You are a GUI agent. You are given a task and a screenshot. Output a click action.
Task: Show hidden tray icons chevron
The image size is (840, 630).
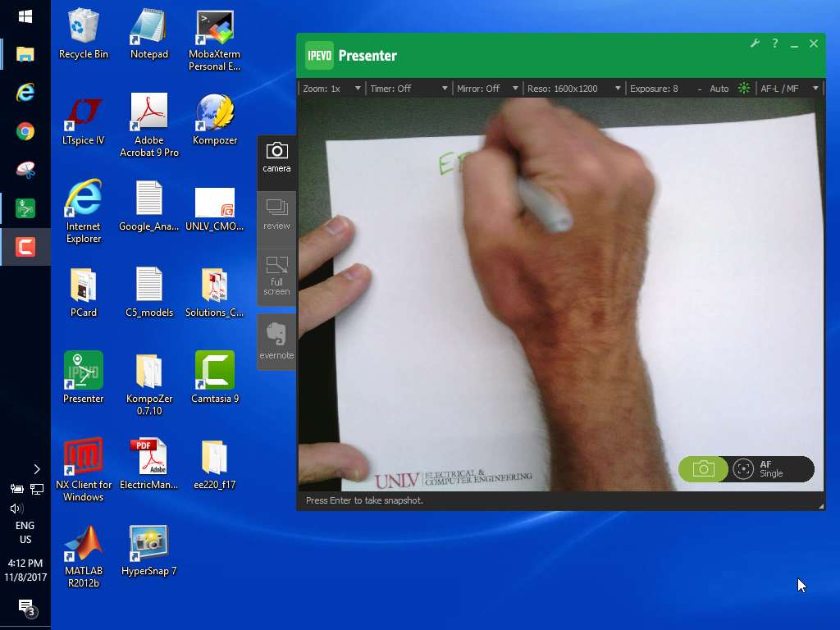point(36,469)
